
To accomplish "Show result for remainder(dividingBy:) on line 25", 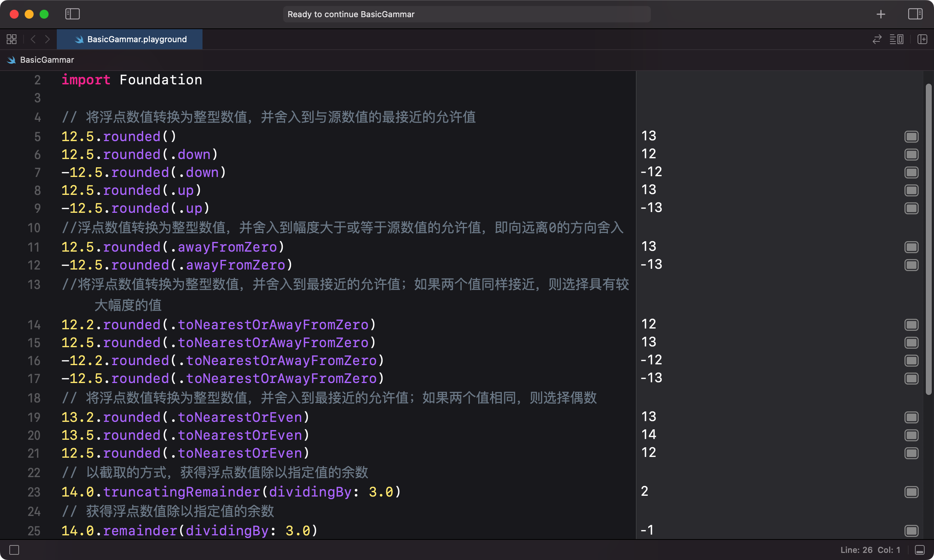I will click(911, 531).
